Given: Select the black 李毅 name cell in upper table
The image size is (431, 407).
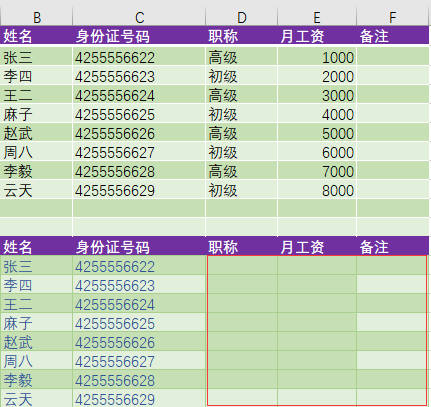Looking at the screenshot, I should tap(36, 171).
